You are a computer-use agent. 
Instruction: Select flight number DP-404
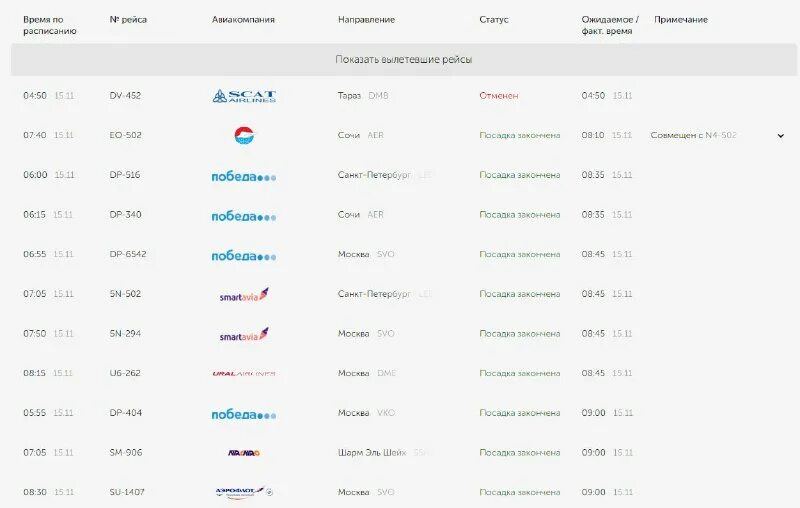click(126, 413)
